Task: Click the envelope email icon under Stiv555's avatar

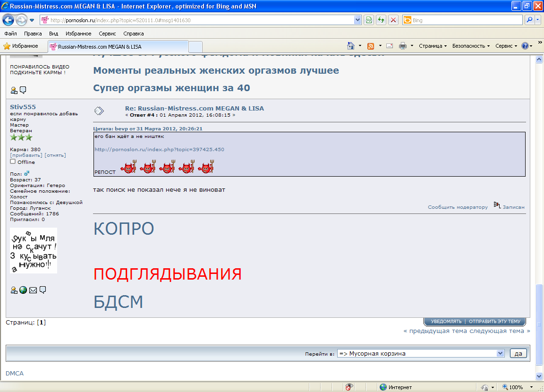Action: pyautogui.click(x=33, y=290)
